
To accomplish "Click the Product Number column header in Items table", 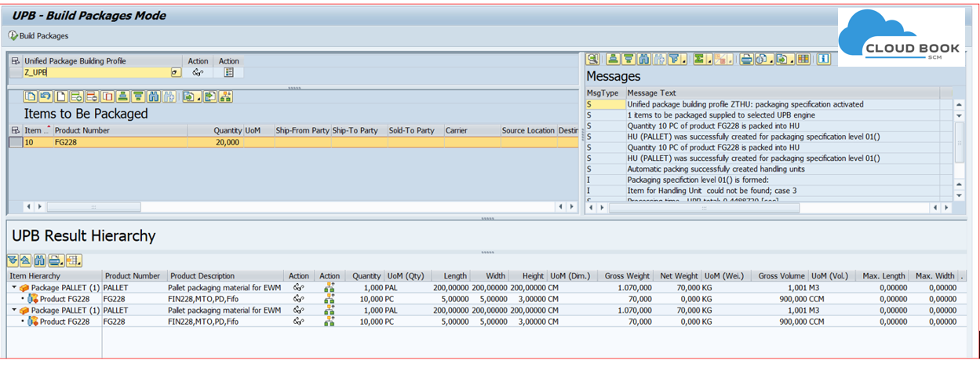I will (x=82, y=130).
